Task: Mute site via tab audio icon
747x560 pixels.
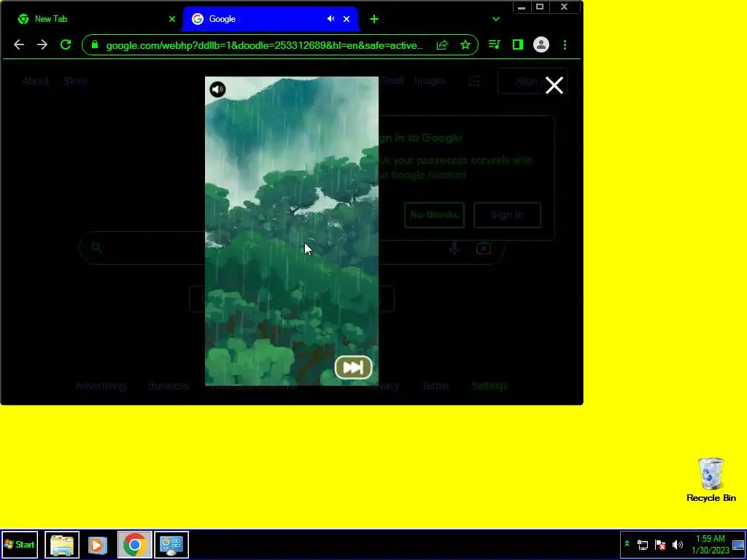Action: 330,19
